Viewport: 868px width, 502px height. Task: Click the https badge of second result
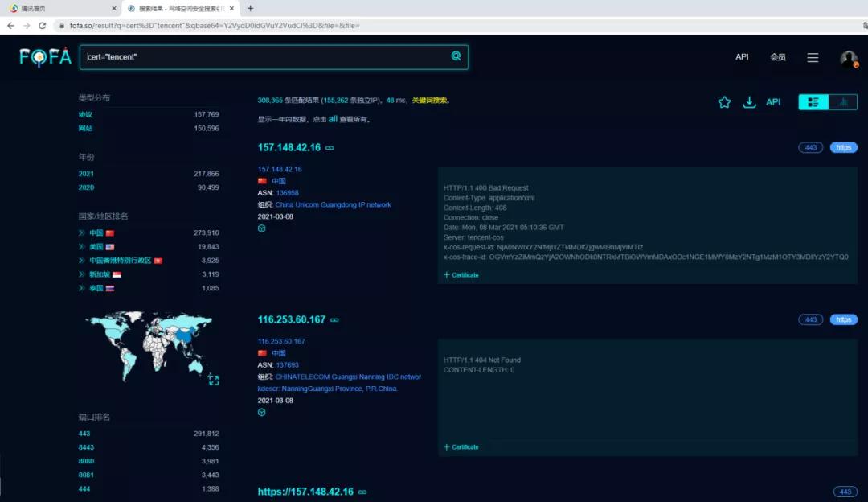843,319
